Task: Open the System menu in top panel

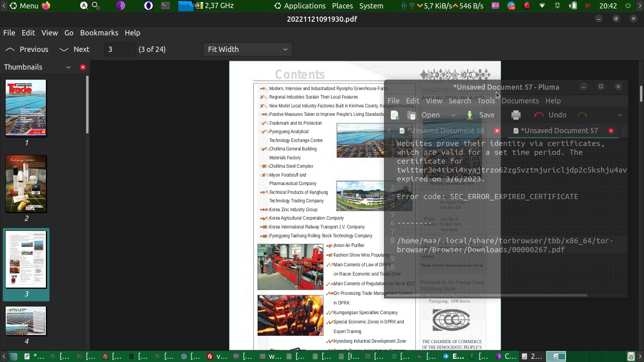Action: pos(371,6)
